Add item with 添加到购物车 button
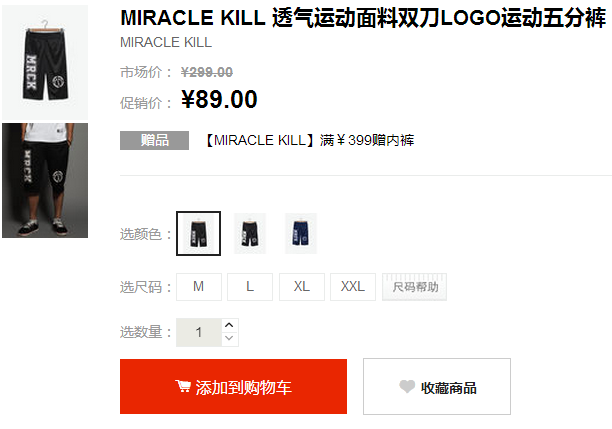Image resolution: width=612 pixels, height=429 pixels. tap(233, 386)
